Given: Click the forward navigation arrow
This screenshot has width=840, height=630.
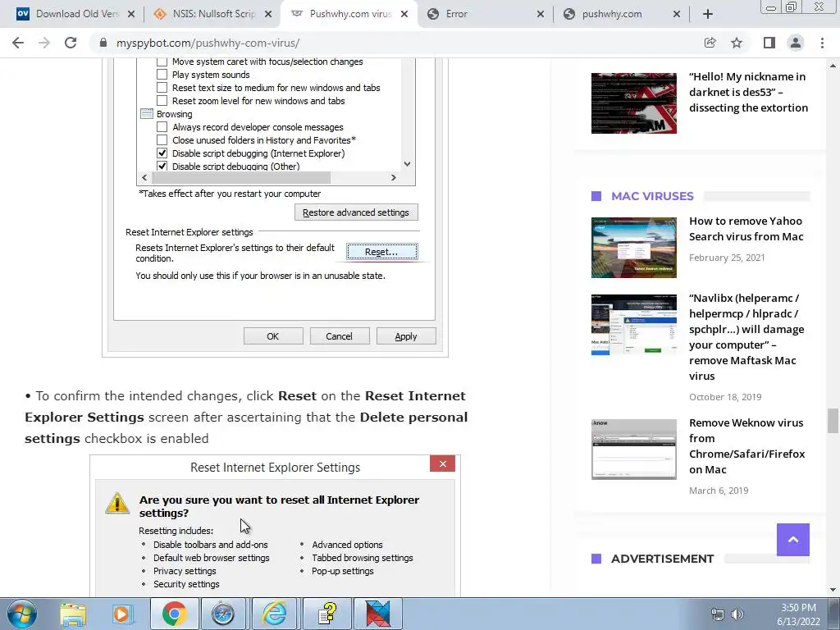Looking at the screenshot, I should pos(44,43).
